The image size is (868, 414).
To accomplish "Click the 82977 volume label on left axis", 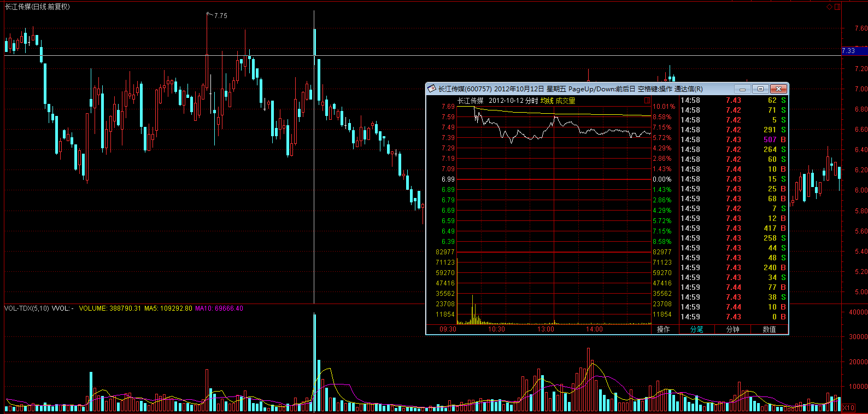I will [445, 252].
